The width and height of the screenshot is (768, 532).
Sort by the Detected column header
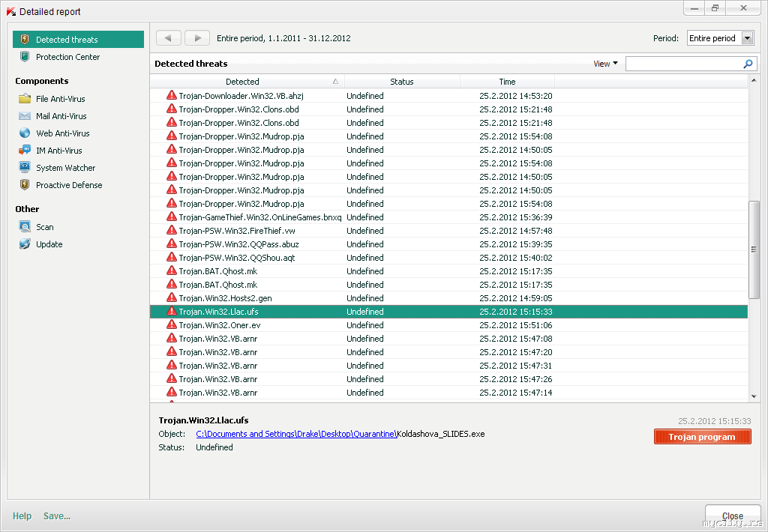242,82
